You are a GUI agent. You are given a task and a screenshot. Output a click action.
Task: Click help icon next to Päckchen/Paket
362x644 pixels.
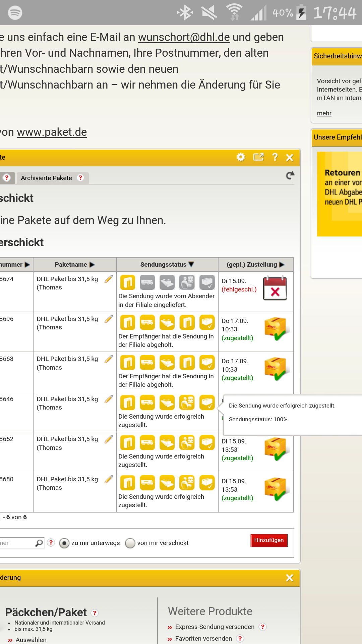click(95, 613)
